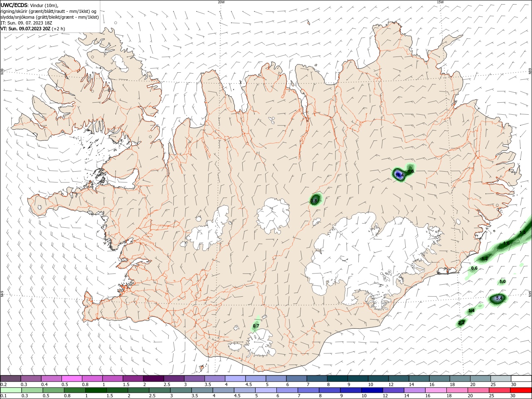Viewport: 532px width, 399px height.
Task: Click the 1.0 precipitation label over the sea
Action: click(x=502, y=282)
